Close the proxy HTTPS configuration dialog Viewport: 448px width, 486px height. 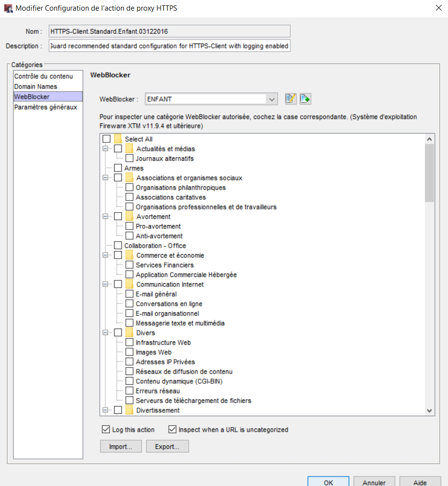coord(439,8)
